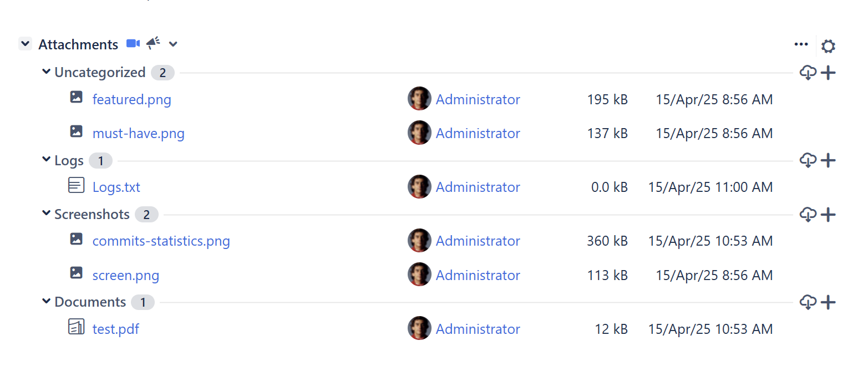Open Administrator profile link for screen.png

478,276
